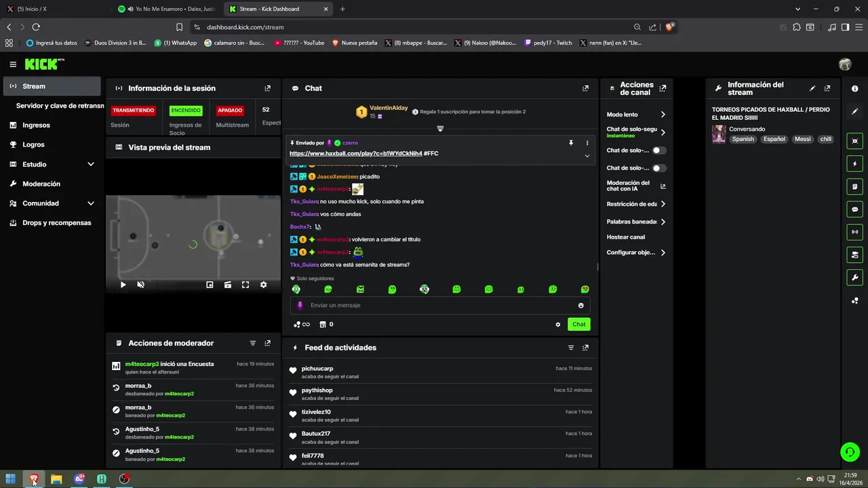Viewport: 868px width, 488px height.
Task: Enter fullscreen on the stream preview
Action: (x=245, y=285)
